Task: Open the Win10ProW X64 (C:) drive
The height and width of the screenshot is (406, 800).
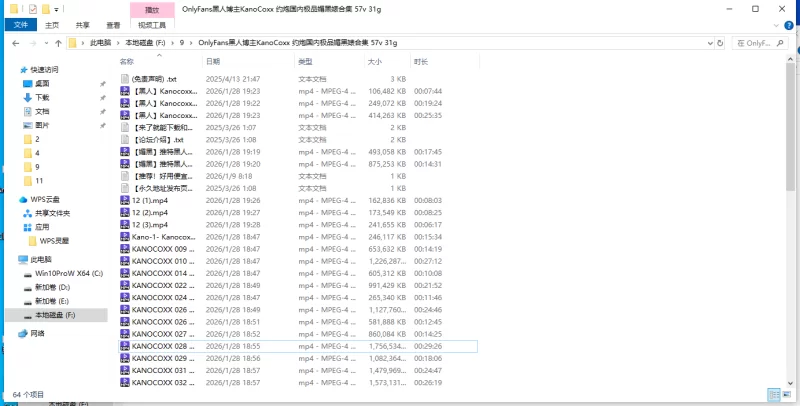Action: (69, 273)
